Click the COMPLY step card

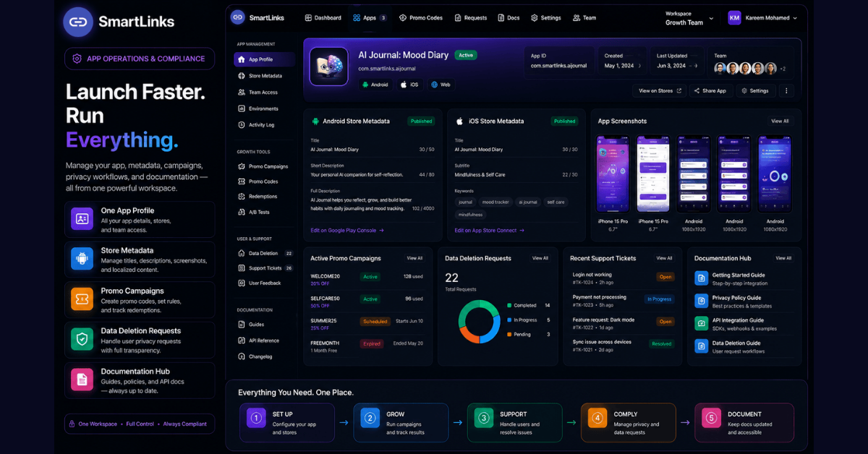tap(629, 423)
